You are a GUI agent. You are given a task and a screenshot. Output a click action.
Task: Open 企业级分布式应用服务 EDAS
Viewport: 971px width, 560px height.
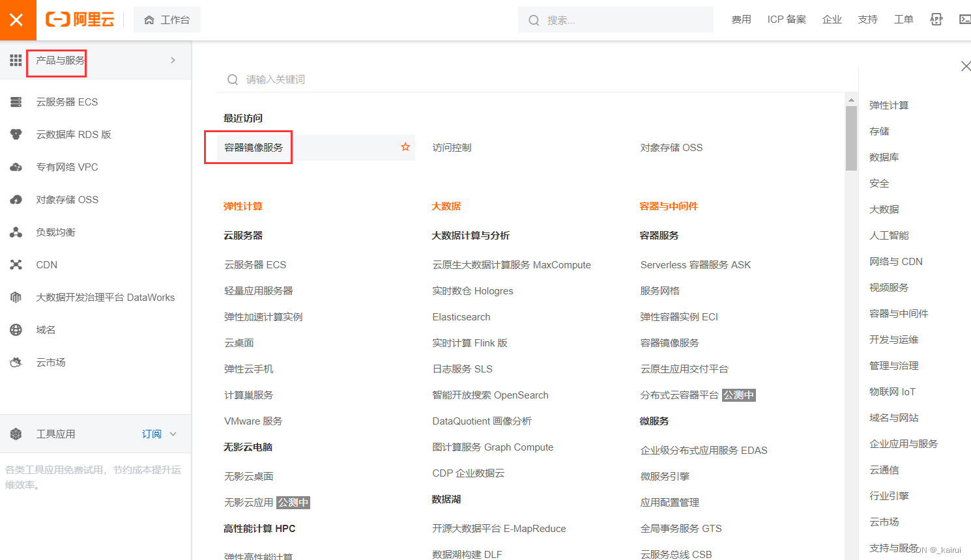click(x=704, y=451)
